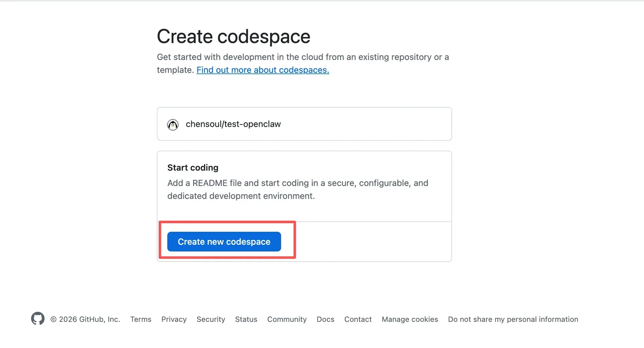This screenshot has height=348, width=644.
Task: Click inside the Start coding card
Action: pos(304,188)
